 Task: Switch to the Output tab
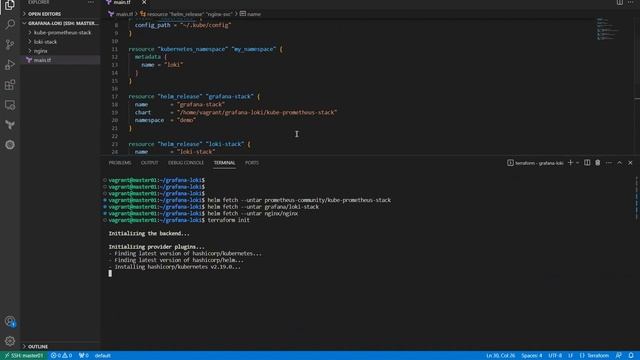(x=149, y=163)
